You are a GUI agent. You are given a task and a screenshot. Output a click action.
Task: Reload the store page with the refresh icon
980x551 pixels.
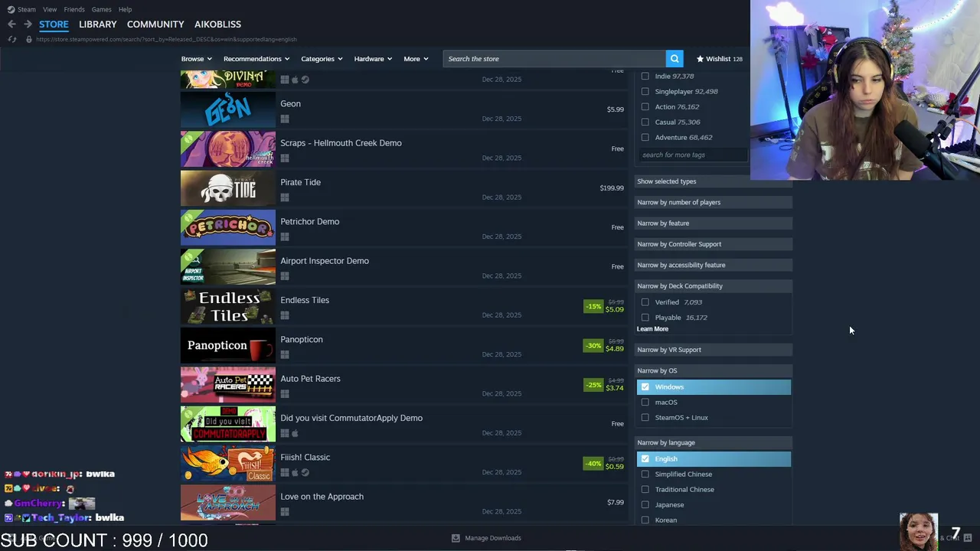pos(11,39)
